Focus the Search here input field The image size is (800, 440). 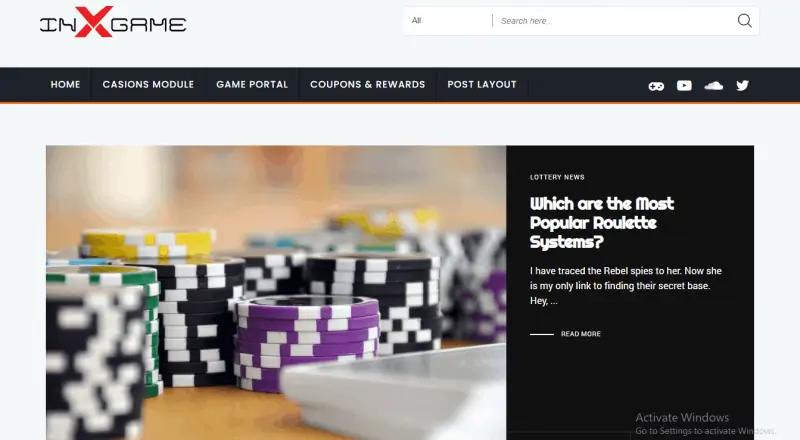pyautogui.click(x=615, y=21)
